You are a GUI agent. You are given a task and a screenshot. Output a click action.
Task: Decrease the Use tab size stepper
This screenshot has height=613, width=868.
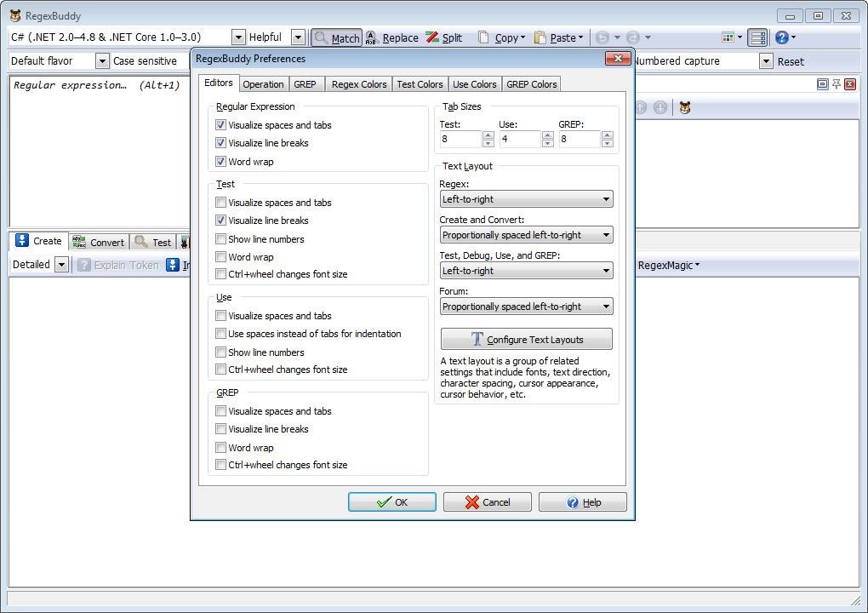tap(547, 143)
